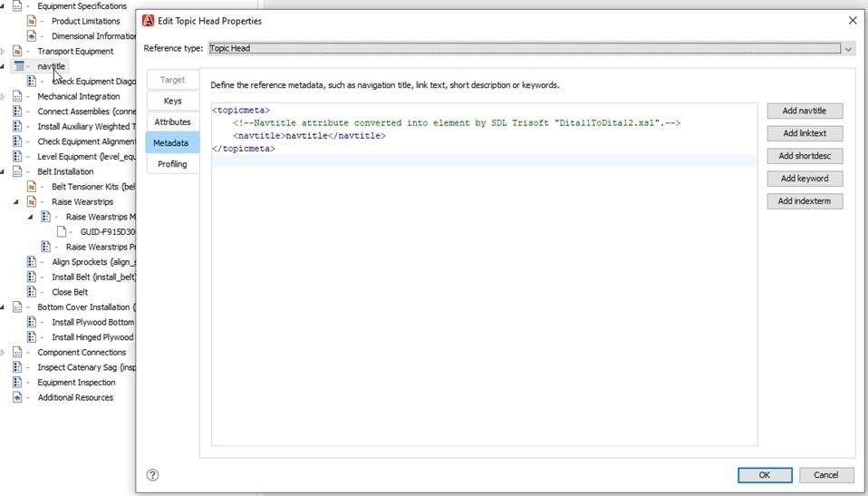Expand the Component Connections tree node

pyautogui.click(x=3, y=353)
